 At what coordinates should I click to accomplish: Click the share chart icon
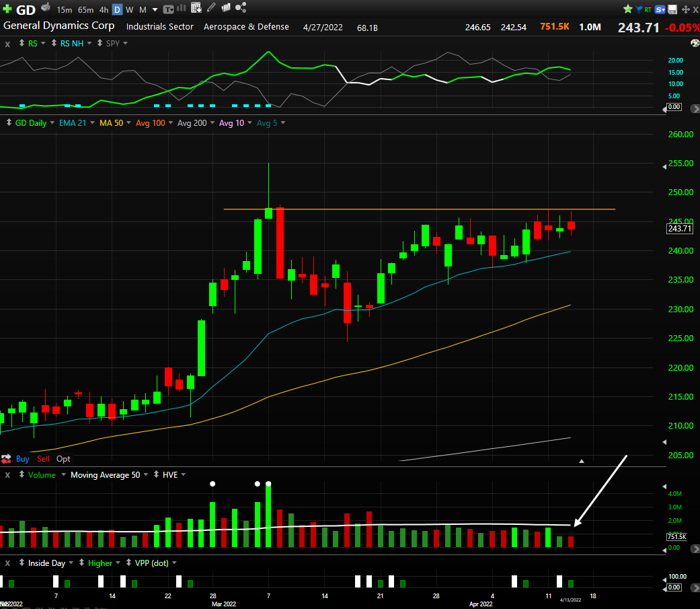[241, 7]
